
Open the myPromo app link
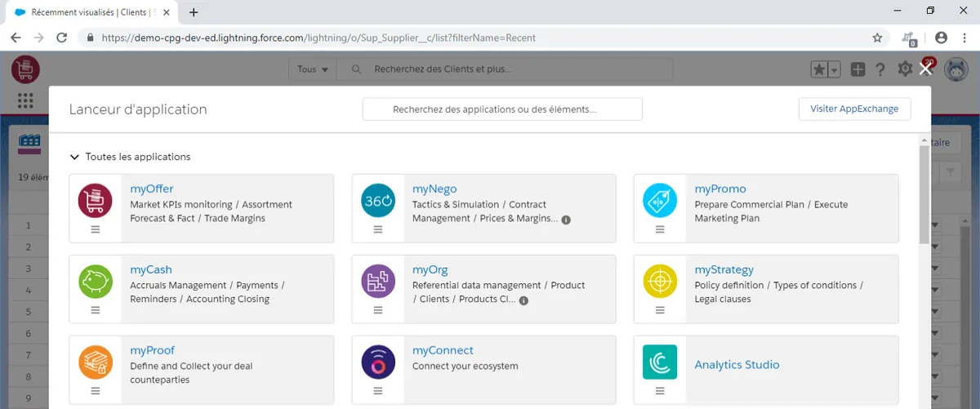point(720,189)
